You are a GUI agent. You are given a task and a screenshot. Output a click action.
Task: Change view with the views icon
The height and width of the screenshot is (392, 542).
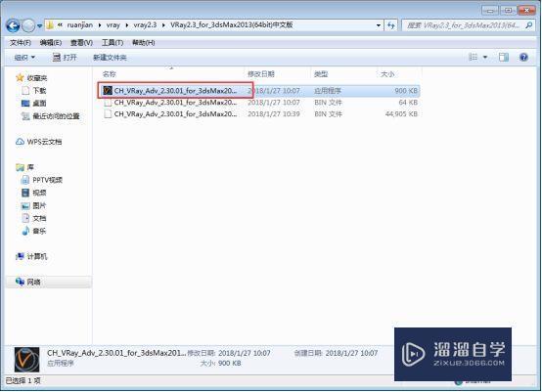(x=473, y=57)
